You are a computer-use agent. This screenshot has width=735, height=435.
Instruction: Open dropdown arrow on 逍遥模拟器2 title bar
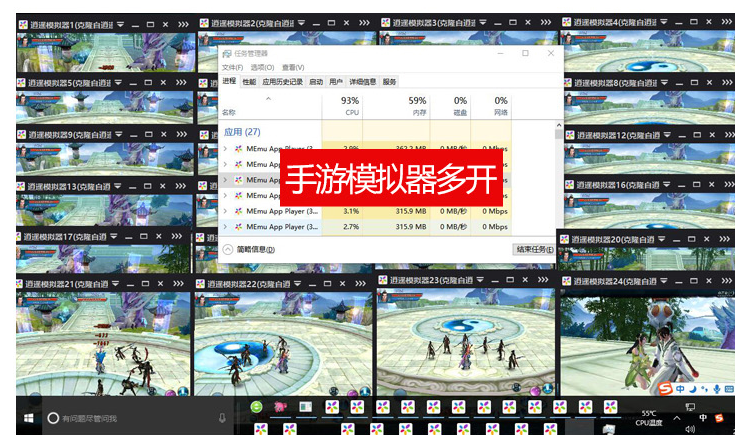point(301,22)
